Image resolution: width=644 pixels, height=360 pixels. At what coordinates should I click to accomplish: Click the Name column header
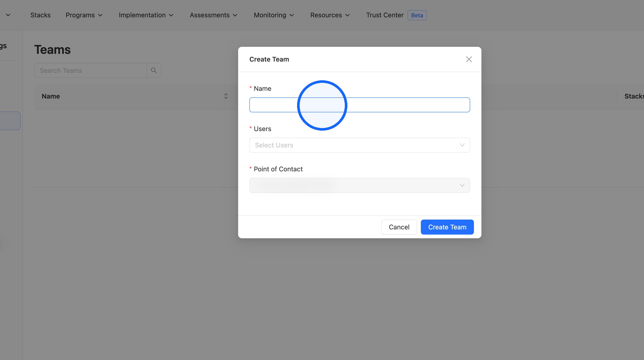click(x=51, y=96)
